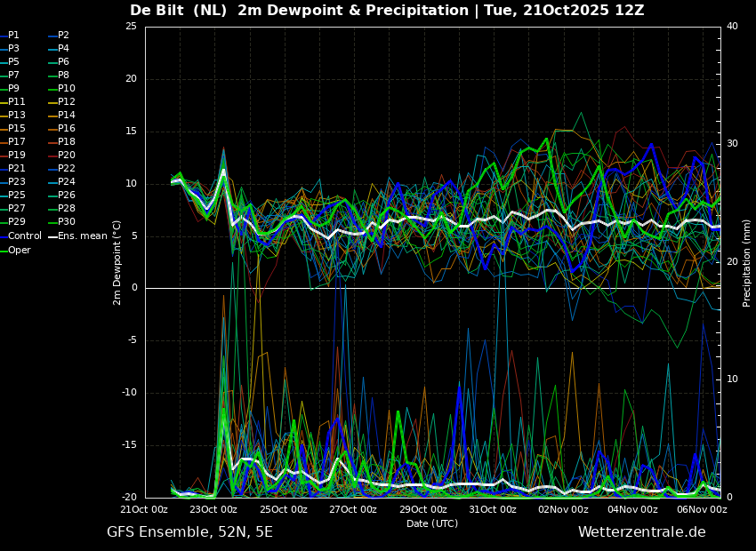Viewport: 756px width, 551px height.
Task: Click the 29Oct 00z date tick
Action: click(422, 510)
